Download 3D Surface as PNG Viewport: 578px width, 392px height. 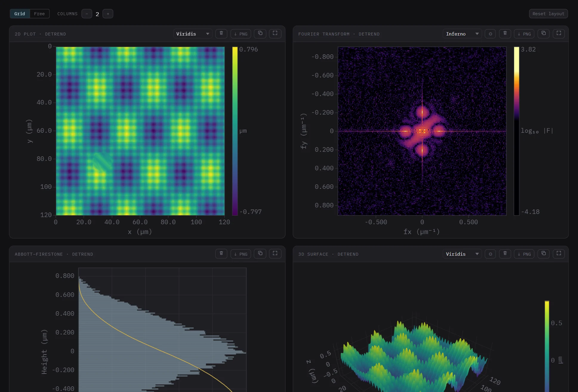524,254
